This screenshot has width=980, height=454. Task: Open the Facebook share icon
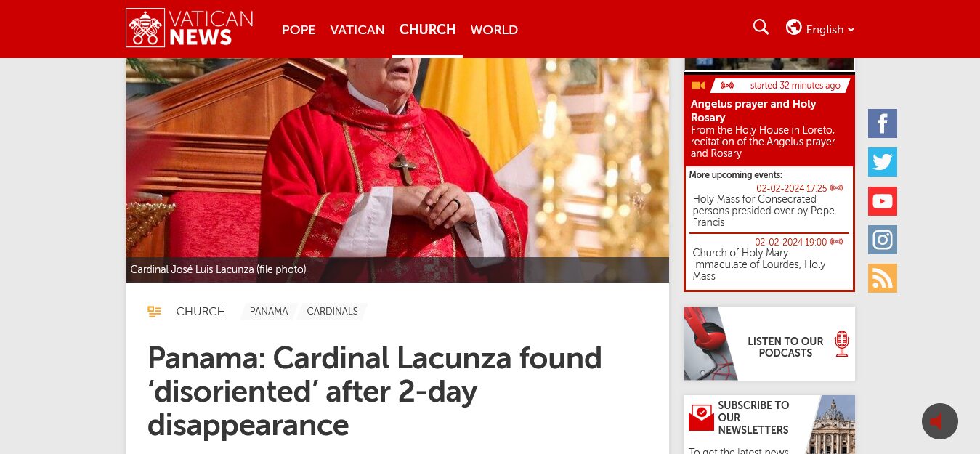pos(883,123)
